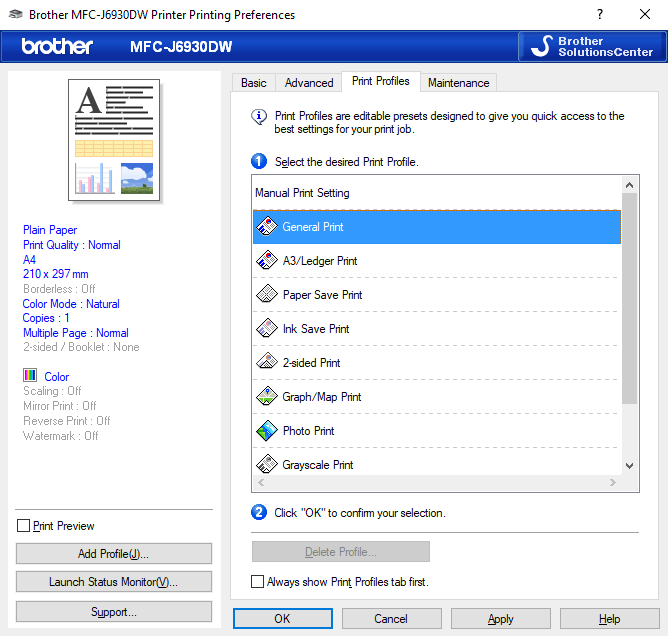Click the info icon beside Print Profiles description
The width and height of the screenshot is (668, 636).
[x=259, y=117]
